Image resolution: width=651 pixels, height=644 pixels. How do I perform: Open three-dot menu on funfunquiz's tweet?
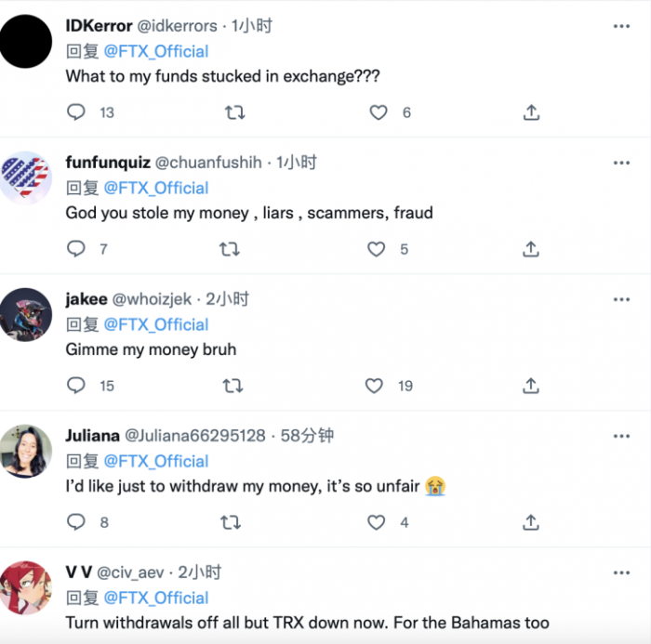click(x=621, y=163)
